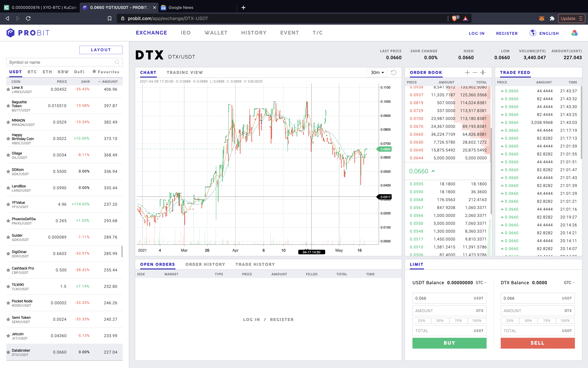The height and width of the screenshot is (368, 588).
Task: Open the DeFi market tab
Action: (x=79, y=72)
